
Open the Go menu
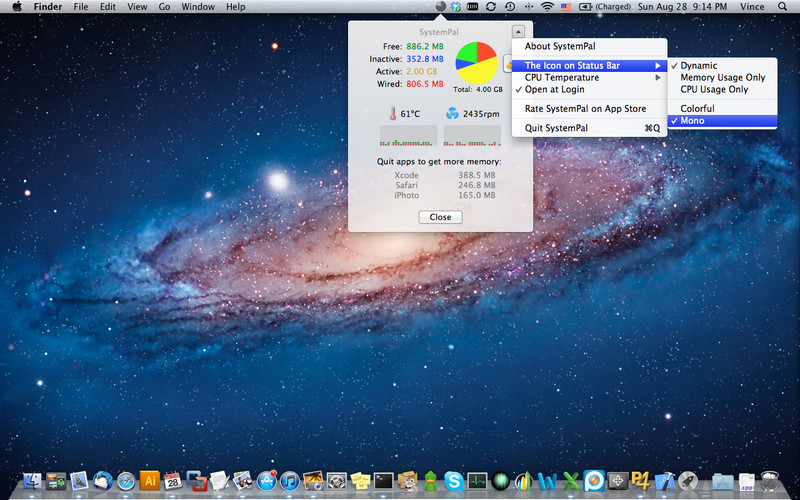pyautogui.click(x=164, y=7)
